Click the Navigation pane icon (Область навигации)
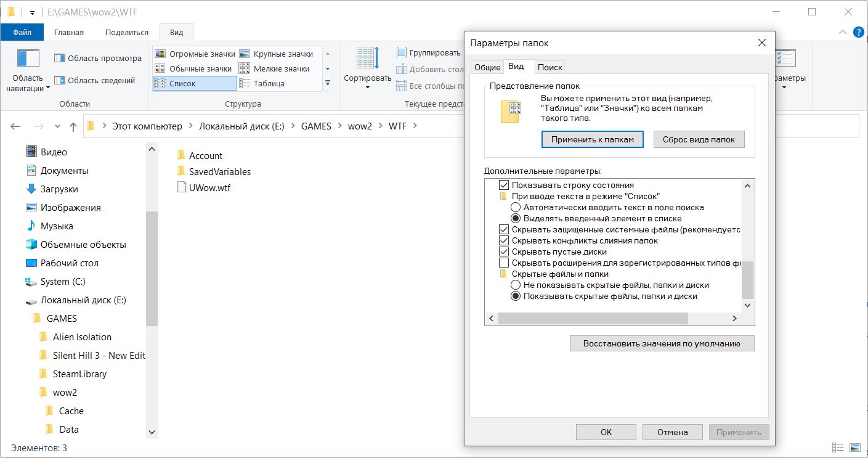This screenshot has width=868, height=458. (28, 59)
